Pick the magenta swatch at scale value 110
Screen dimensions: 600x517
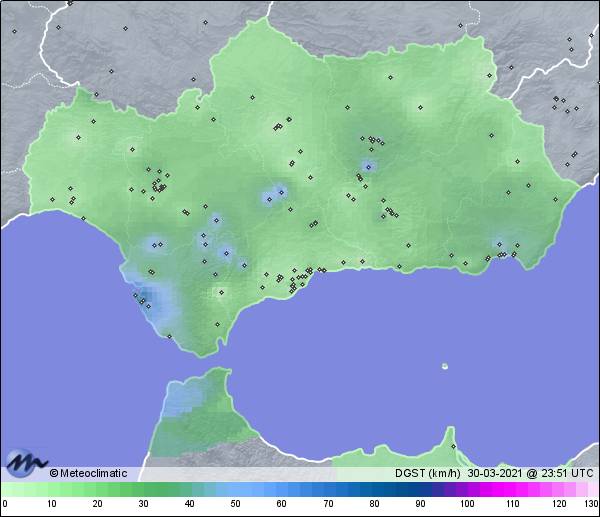point(512,489)
